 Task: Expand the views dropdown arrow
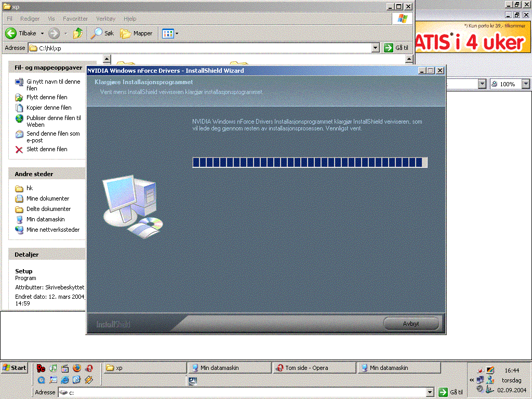(177, 33)
